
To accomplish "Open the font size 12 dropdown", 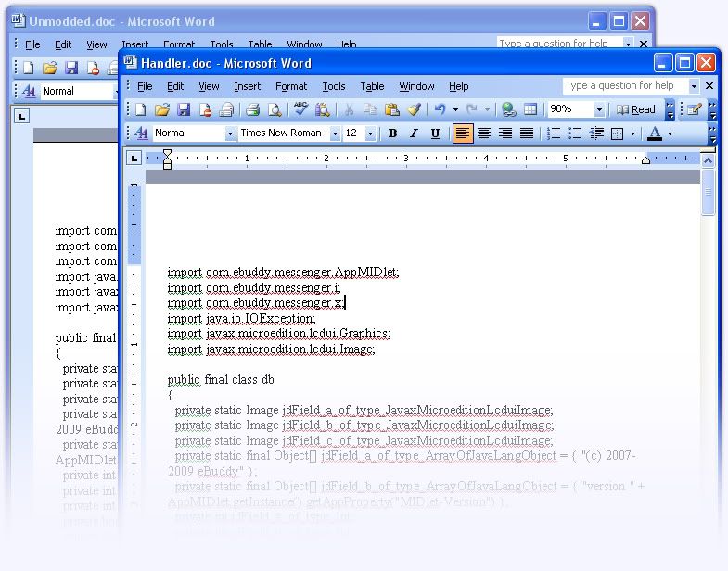I will click(x=370, y=133).
